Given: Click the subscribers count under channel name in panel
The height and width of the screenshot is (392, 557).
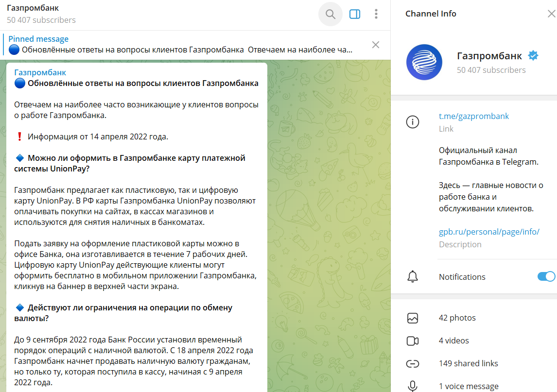Looking at the screenshot, I should coord(491,70).
